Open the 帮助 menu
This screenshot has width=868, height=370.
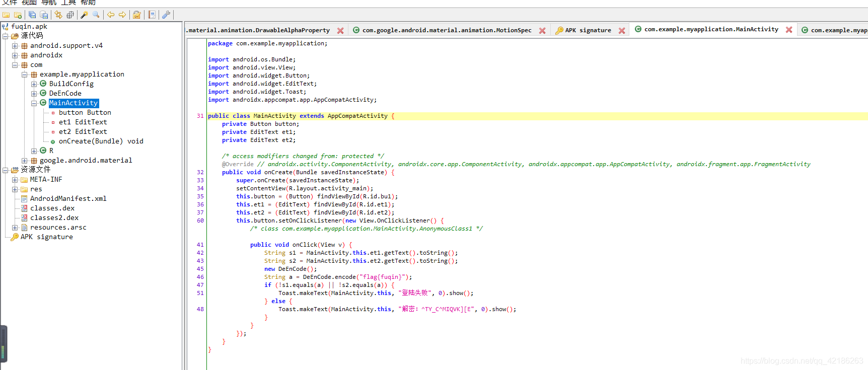pos(88,3)
